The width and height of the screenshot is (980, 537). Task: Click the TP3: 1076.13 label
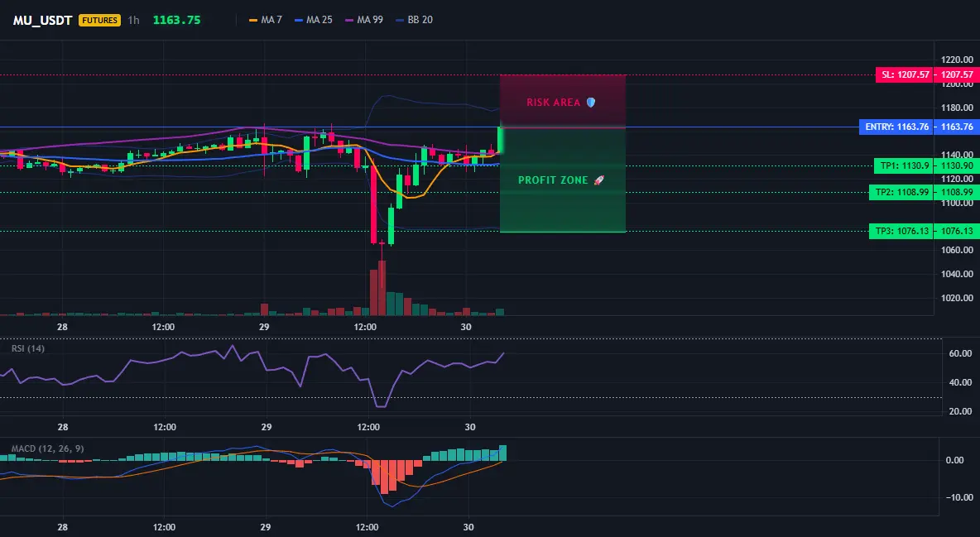coord(901,232)
